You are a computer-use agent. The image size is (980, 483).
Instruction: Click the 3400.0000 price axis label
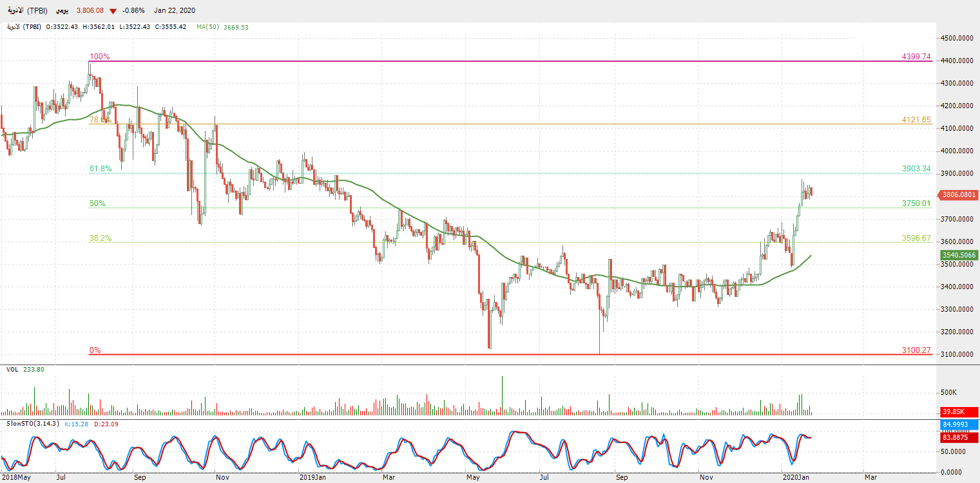pyautogui.click(x=958, y=287)
